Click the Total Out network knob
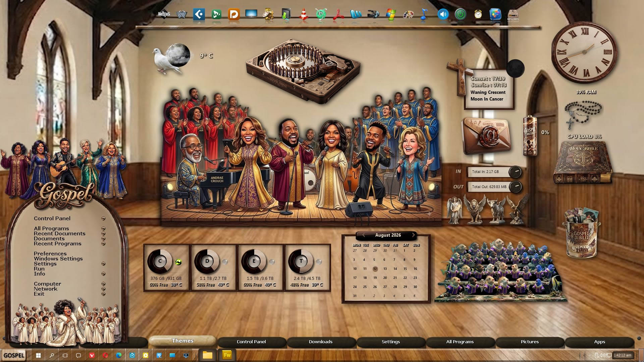The width and height of the screenshot is (644, 362). tap(515, 186)
